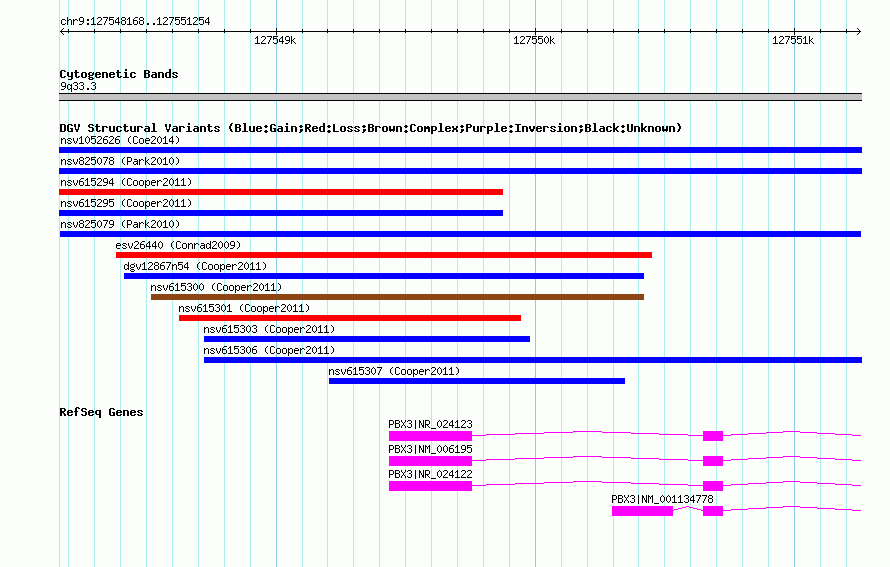Click the 127549k ruler tick label
The image size is (890, 567).
pyautogui.click(x=275, y=40)
